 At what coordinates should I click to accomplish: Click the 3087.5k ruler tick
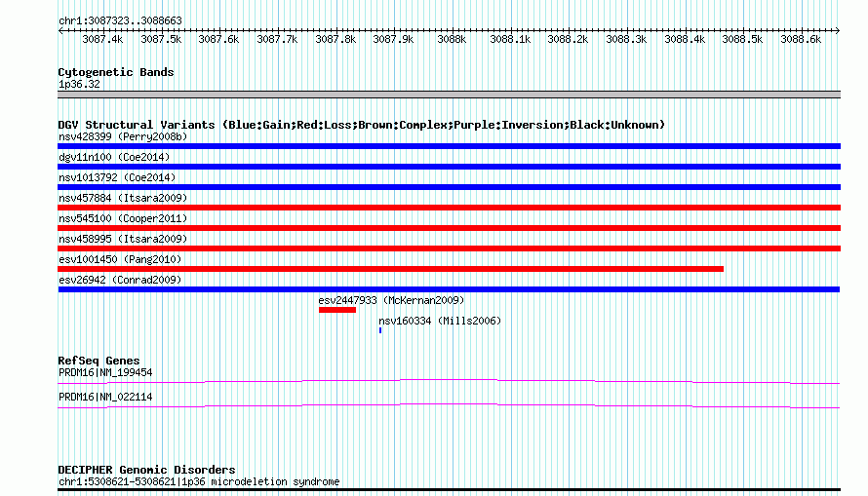161,39
